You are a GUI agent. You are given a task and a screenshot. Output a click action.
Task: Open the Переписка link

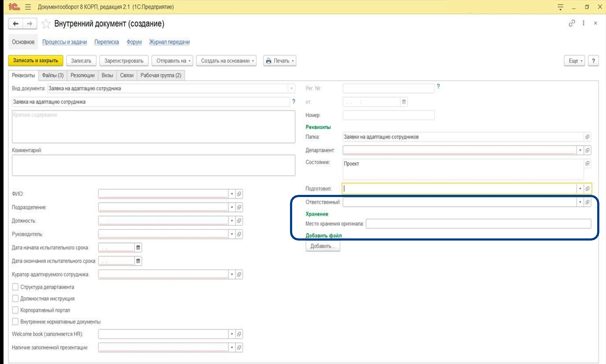pyautogui.click(x=107, y=42)
